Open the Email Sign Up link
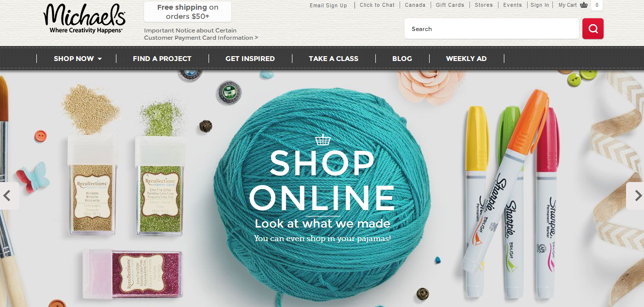644x307 pixels. pyautogui.click(x=328, y=5)
